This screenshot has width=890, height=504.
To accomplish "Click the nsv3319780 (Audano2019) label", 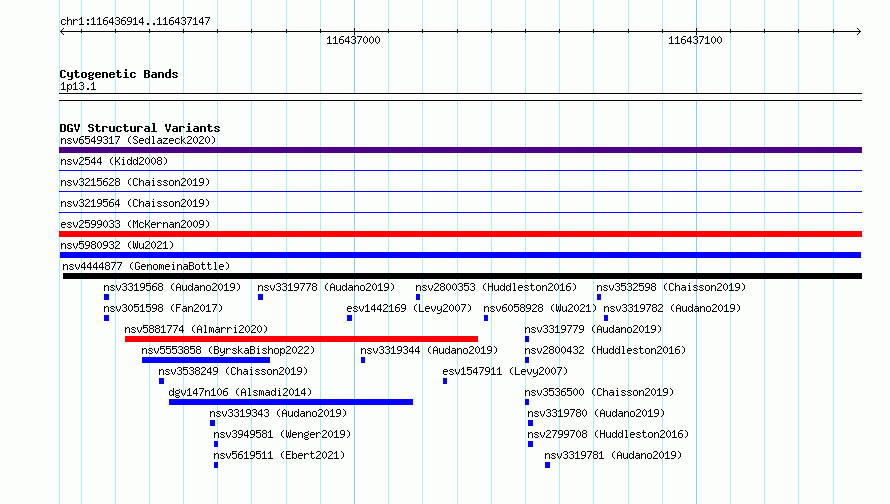I will pos(596,413).
